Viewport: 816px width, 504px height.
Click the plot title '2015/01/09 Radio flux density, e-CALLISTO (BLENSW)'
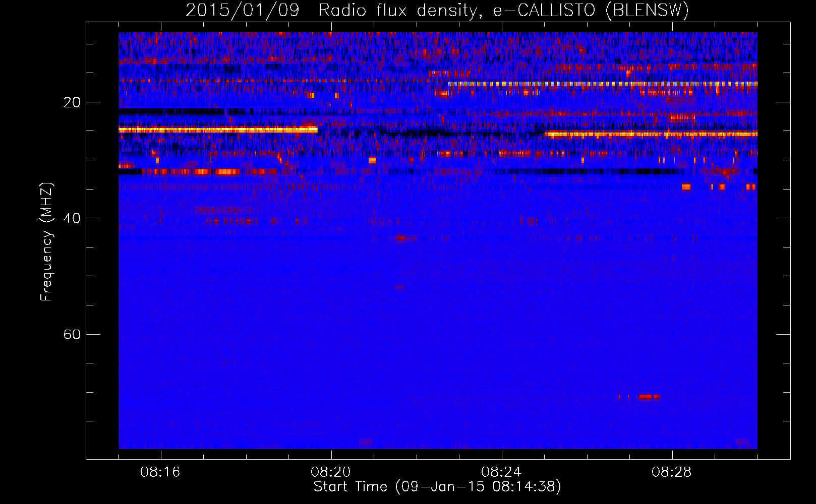(437, 10)
